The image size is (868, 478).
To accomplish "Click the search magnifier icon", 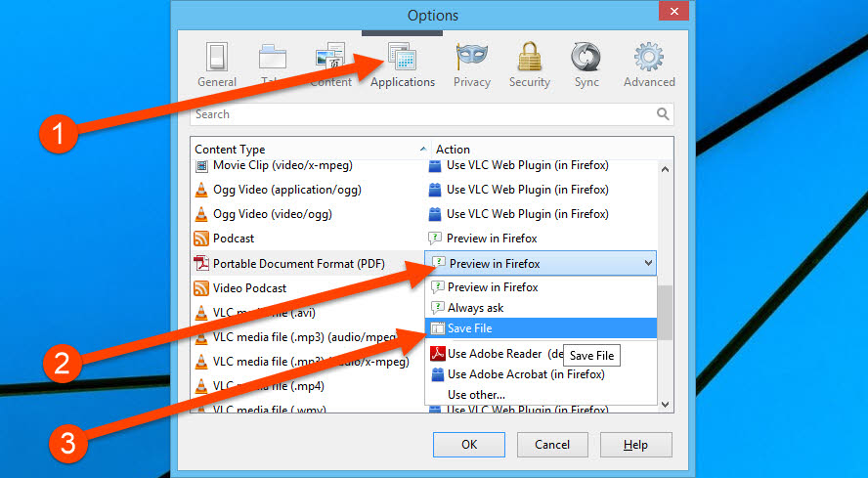I will click(x=663, y=114).
